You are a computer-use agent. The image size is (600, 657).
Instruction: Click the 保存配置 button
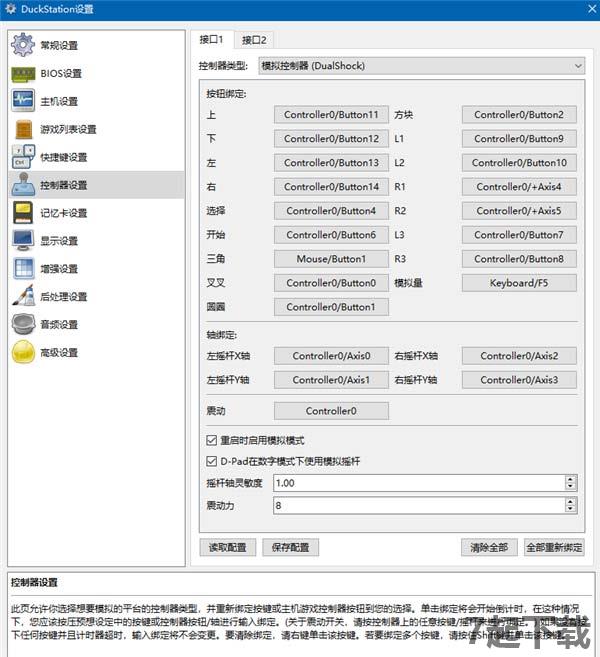290,547
